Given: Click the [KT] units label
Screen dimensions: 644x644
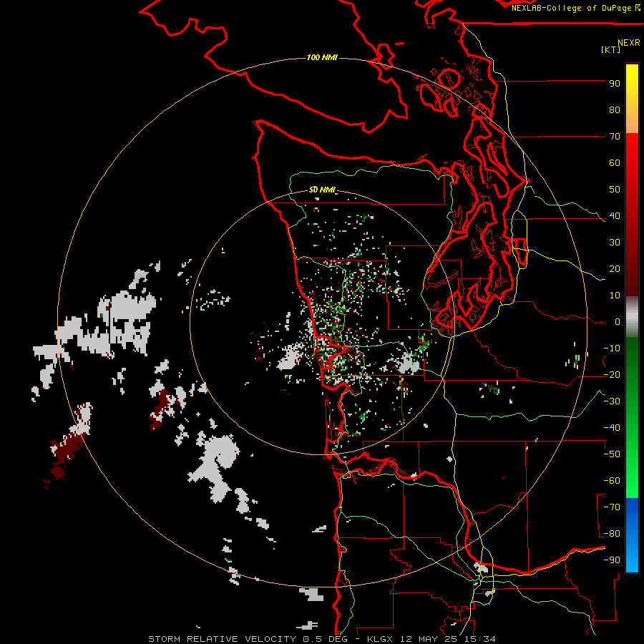Looking at the screenshot, I should click(x=611, y=49).
